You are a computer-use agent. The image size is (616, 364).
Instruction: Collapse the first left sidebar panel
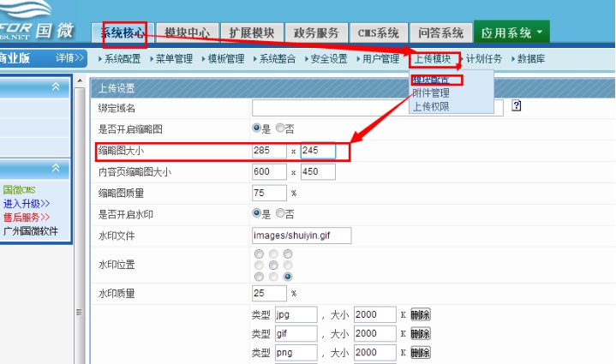point(56,87)
